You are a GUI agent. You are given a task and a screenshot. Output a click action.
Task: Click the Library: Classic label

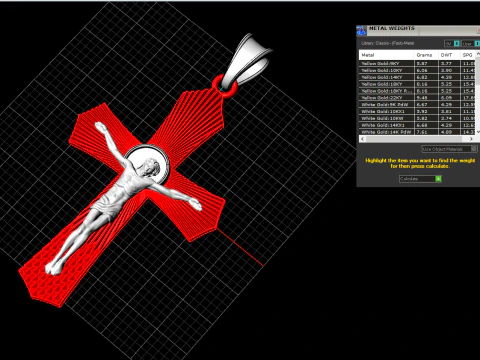pyautogui.click(x=387, y=43)
